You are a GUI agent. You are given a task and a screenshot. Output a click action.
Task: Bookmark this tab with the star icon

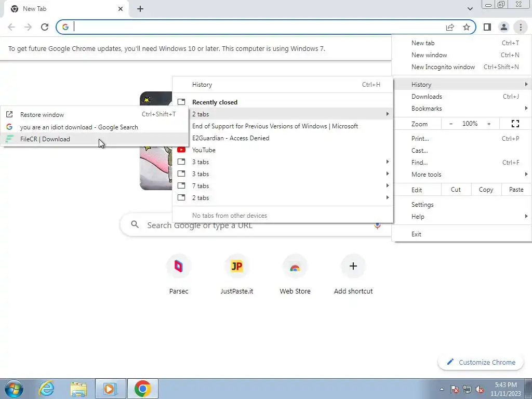[467, 27]
